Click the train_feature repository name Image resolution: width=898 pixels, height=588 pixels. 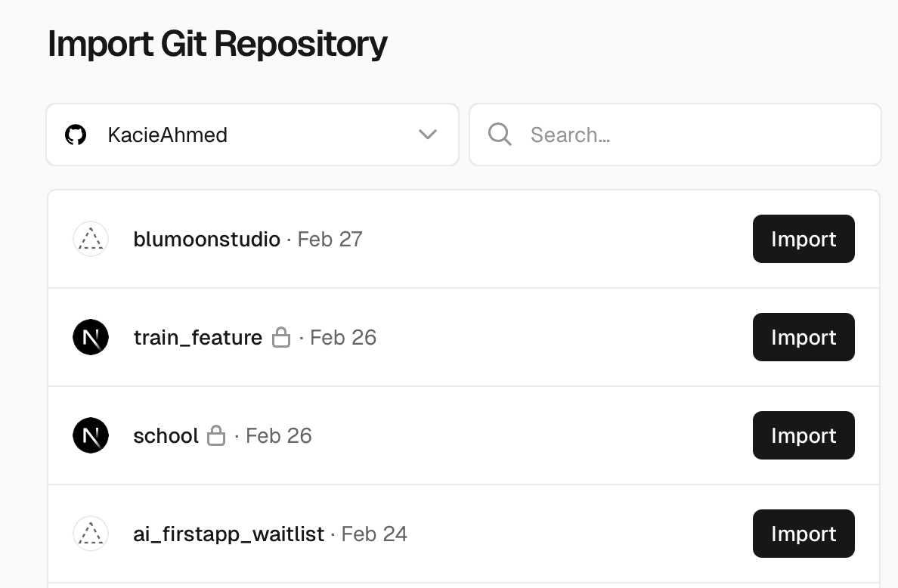(x=198, y=337)
